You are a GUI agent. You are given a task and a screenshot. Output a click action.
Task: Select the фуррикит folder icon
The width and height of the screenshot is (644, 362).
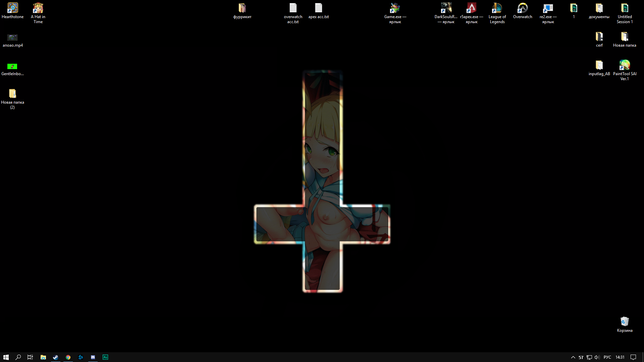242,11
